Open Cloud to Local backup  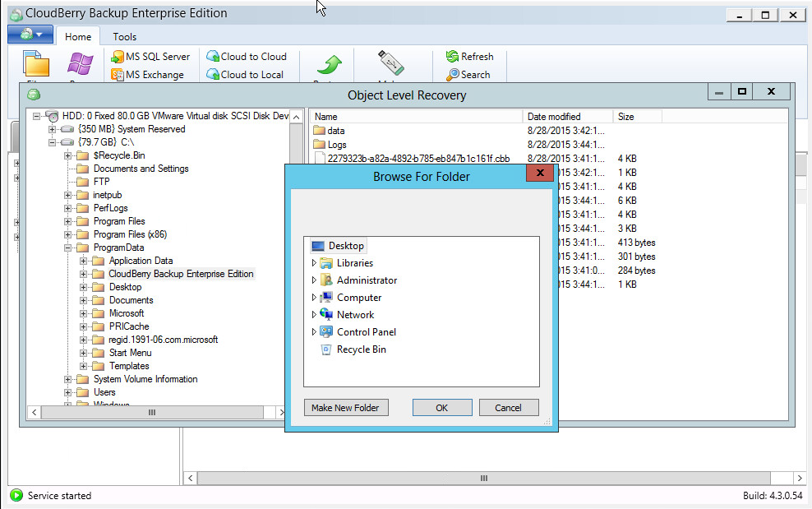point(244,75)
